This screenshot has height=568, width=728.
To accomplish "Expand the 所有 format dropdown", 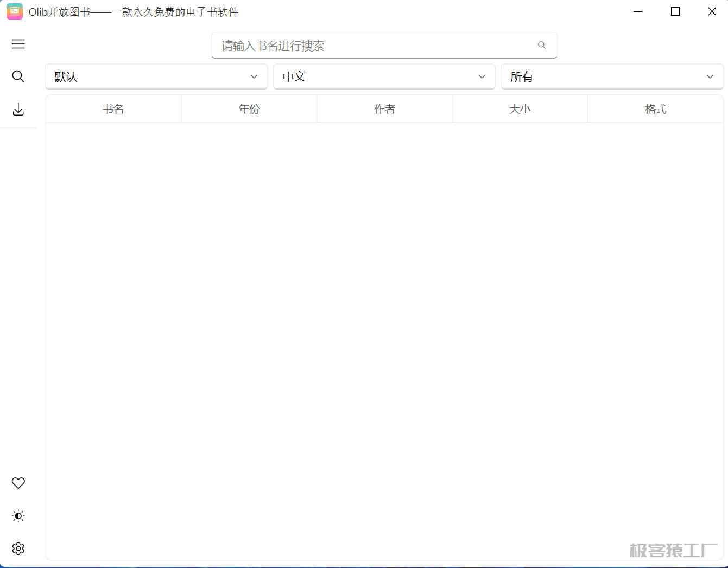I will [612, 76].
